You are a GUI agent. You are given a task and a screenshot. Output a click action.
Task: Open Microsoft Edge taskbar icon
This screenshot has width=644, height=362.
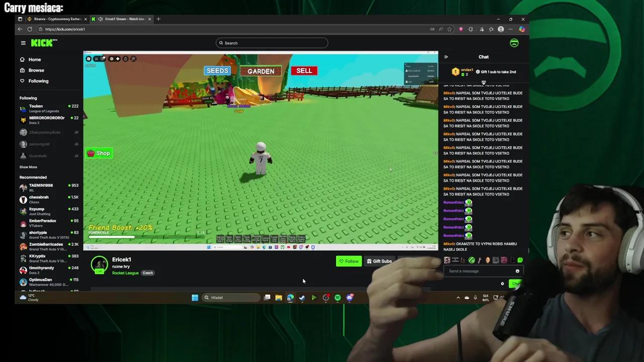coord(290,298)
